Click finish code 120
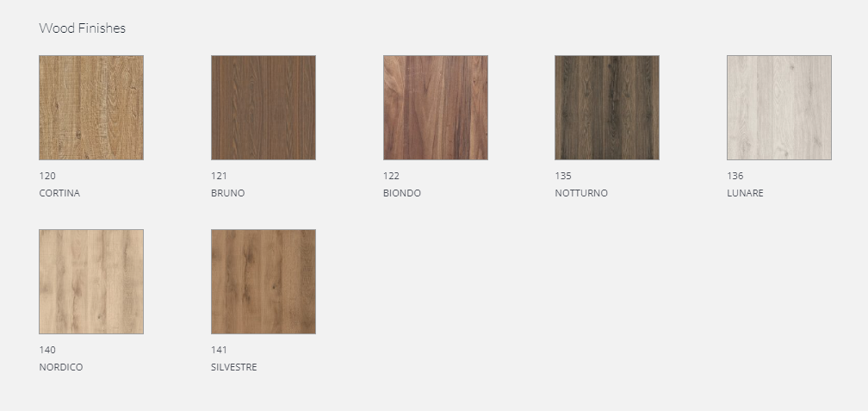 coord(47,176)
